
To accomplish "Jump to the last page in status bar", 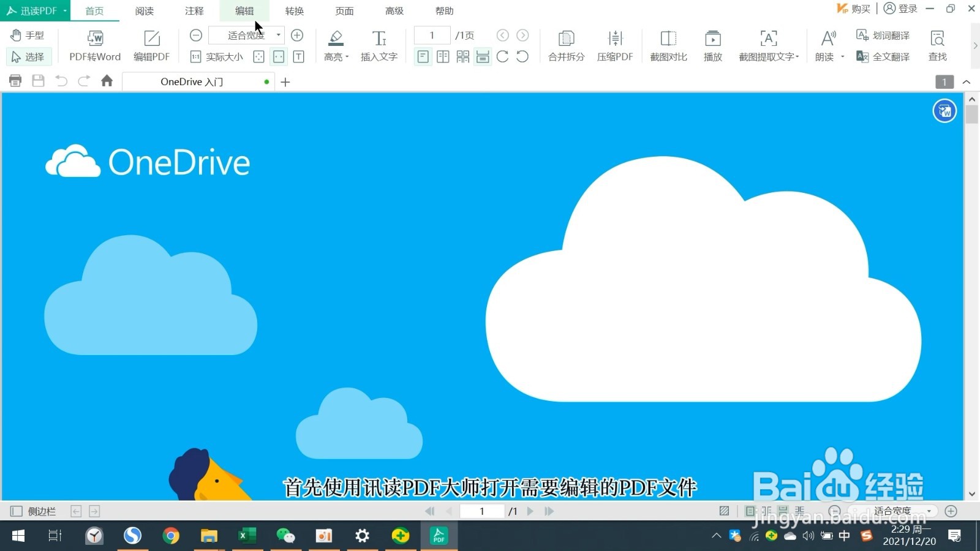I will click(549, 511).
